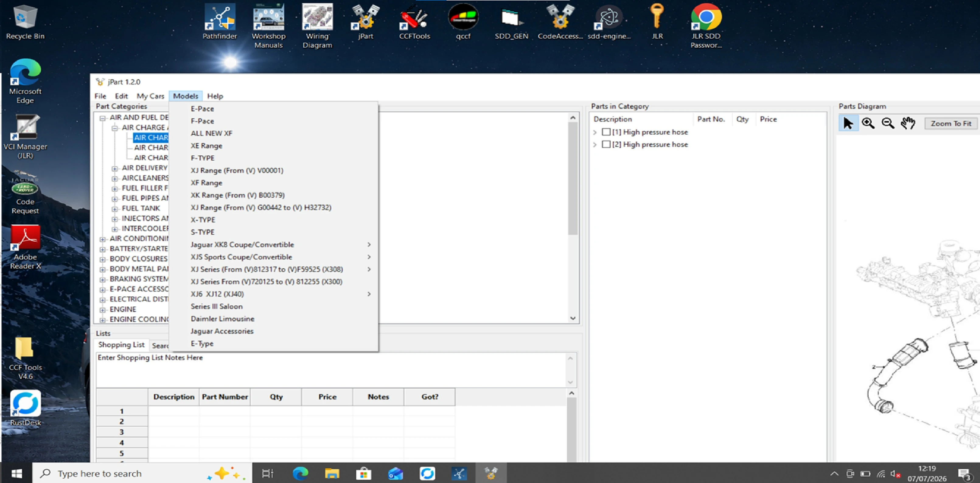Select the pan hand tool

(x=908, y=123)
